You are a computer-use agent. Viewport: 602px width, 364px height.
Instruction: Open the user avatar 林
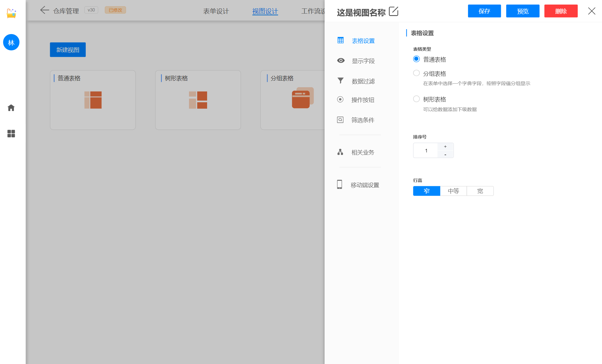coord(11,42)
